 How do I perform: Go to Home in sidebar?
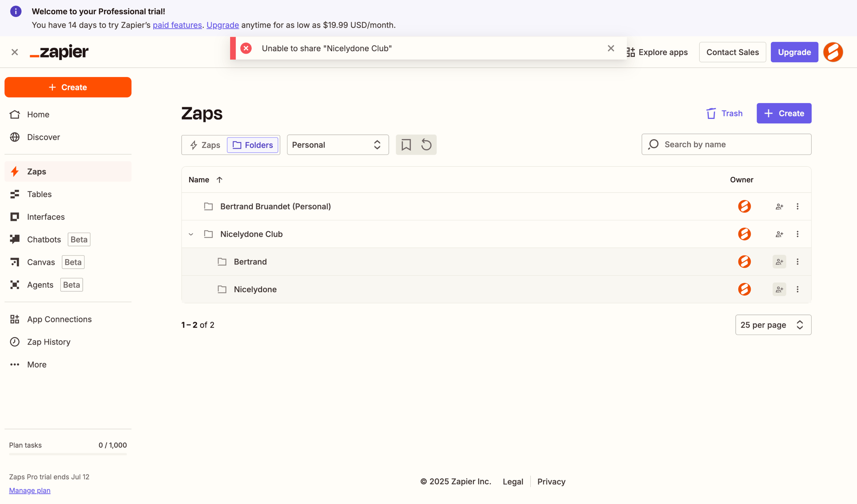(68, 114)
